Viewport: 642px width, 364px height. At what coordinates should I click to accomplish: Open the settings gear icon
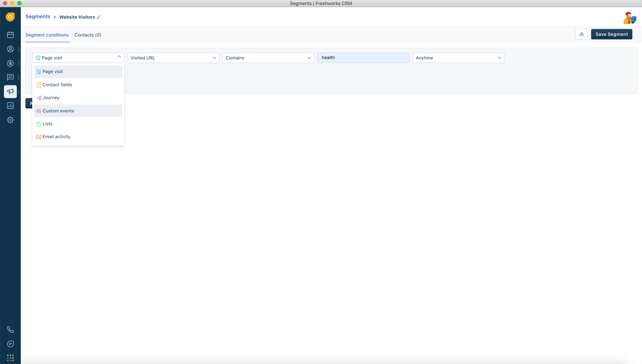(10, 120)
